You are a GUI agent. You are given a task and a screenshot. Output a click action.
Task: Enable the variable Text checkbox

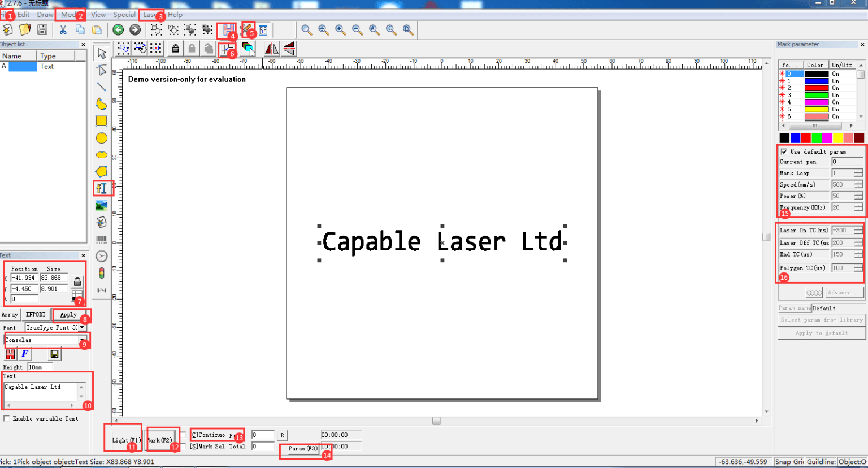coord(7,418)
